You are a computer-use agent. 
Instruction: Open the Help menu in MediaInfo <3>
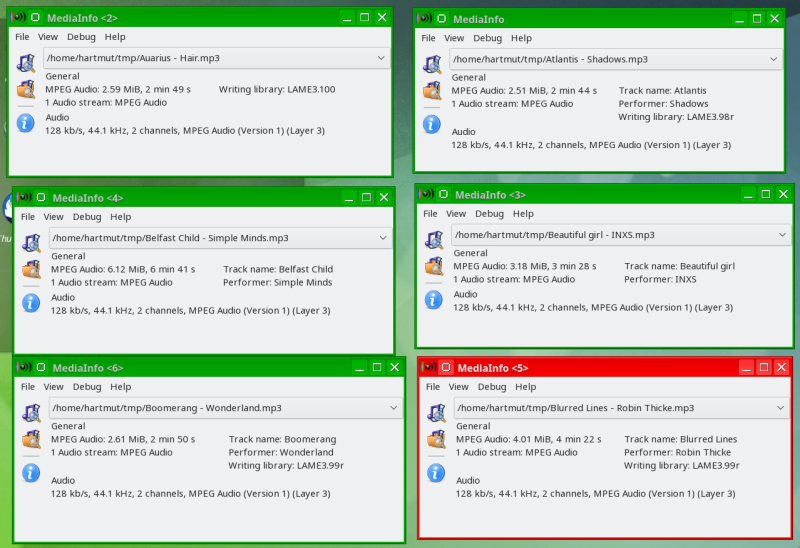point(523,214)
